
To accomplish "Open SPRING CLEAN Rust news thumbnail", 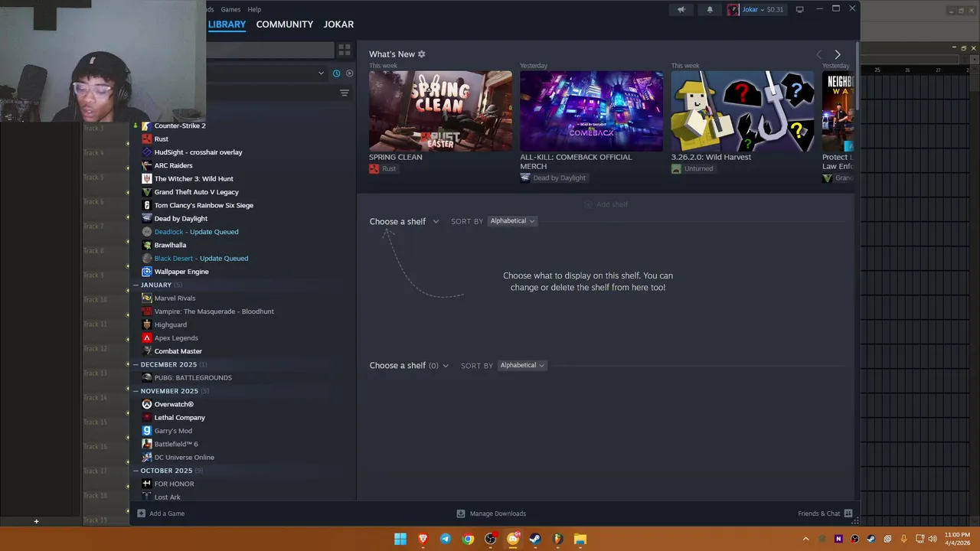I will tap(440, 112).
